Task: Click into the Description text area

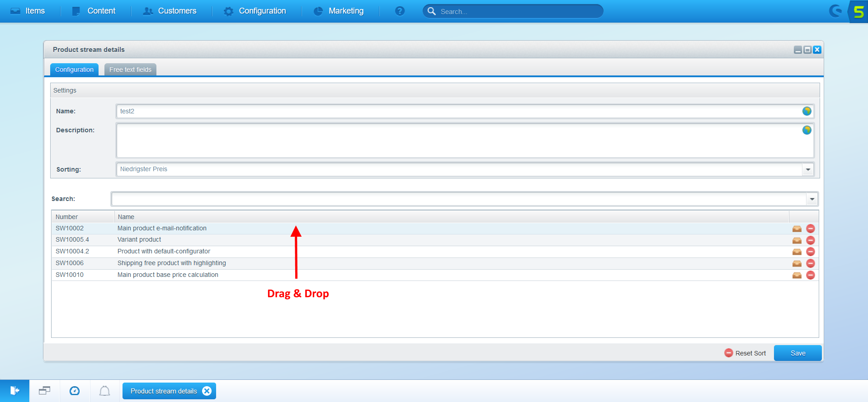Action: pyautogui.click(x=457, y=140)
